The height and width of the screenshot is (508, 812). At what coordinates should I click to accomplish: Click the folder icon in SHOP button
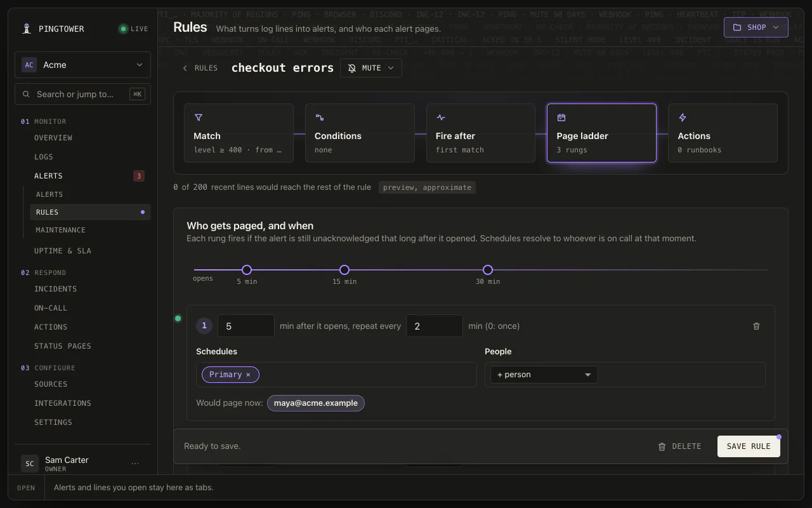pyautogui.click(x=737, y=27)
